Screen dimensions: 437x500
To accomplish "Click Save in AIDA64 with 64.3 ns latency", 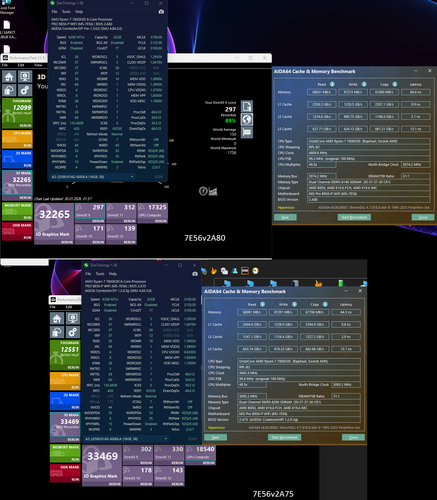I will coord(215,437).
